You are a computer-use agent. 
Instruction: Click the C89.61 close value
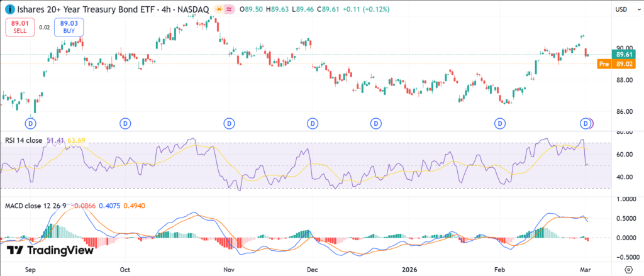pyautogui.click(x=329, y=9)
